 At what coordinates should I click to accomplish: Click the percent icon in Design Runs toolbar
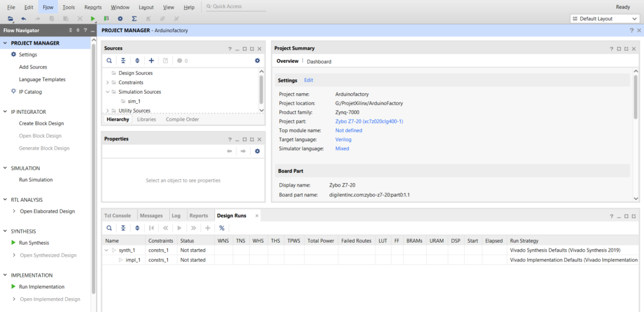point(221,228)
